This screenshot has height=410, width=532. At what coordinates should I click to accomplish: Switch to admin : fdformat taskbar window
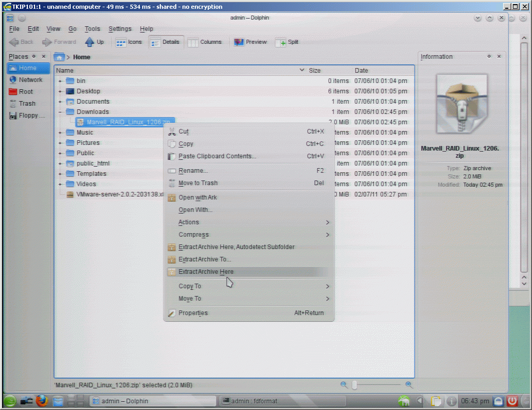coord(282,401)
